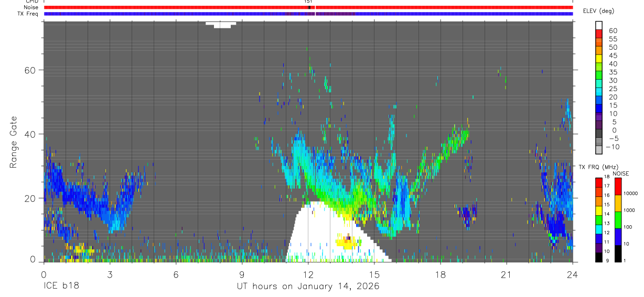Select the green swatch on the NOISE scale
Viewport: 644px width, 297px height.
click(x=618, y=219)
